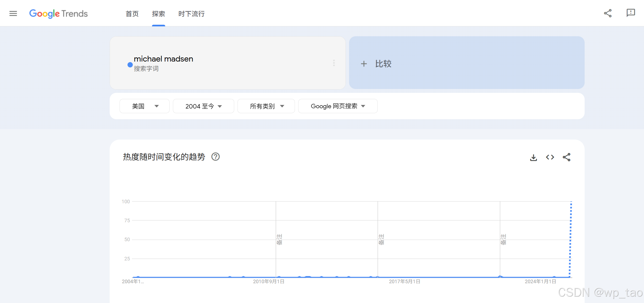Expand the 所有类别 category dropdown
This screenshot has width=644, height=303.
[x=266, y=106]
